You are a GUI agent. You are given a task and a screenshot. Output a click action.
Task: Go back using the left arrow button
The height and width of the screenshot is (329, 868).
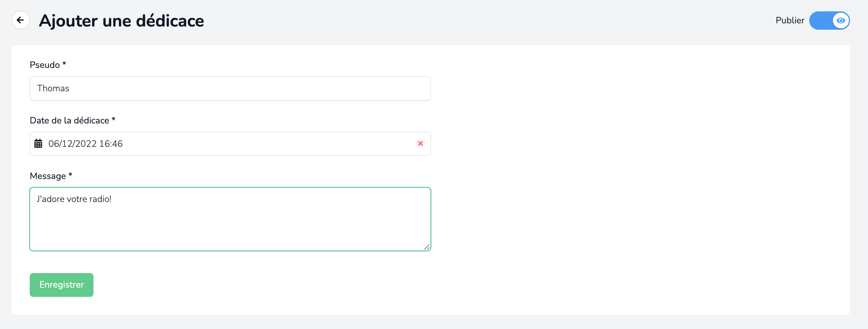tap(21, 20)
